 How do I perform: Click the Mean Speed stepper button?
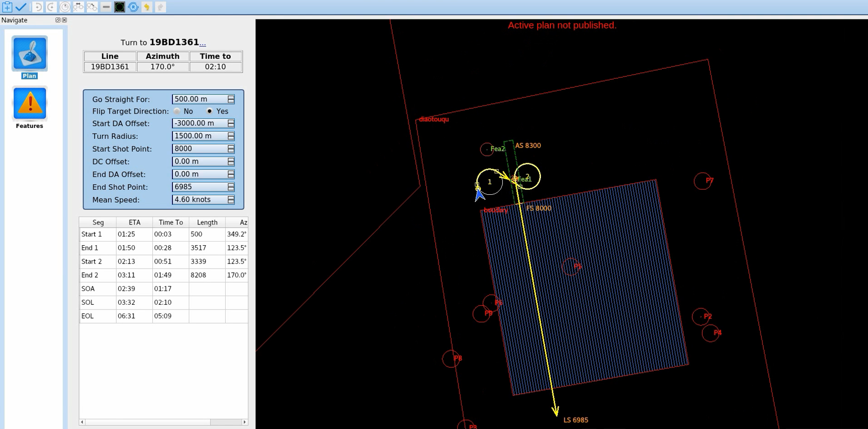click(x=231, y=200)
